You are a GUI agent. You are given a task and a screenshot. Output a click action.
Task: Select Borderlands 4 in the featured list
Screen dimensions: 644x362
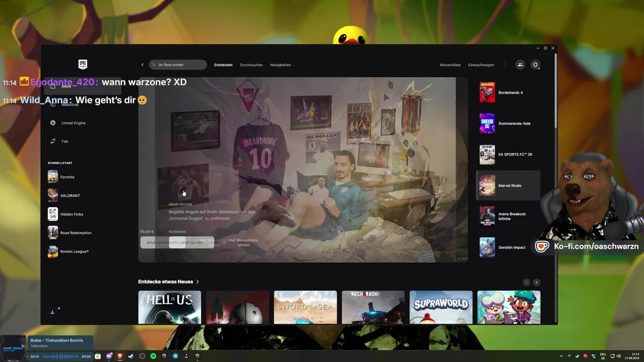pos(508,93)
